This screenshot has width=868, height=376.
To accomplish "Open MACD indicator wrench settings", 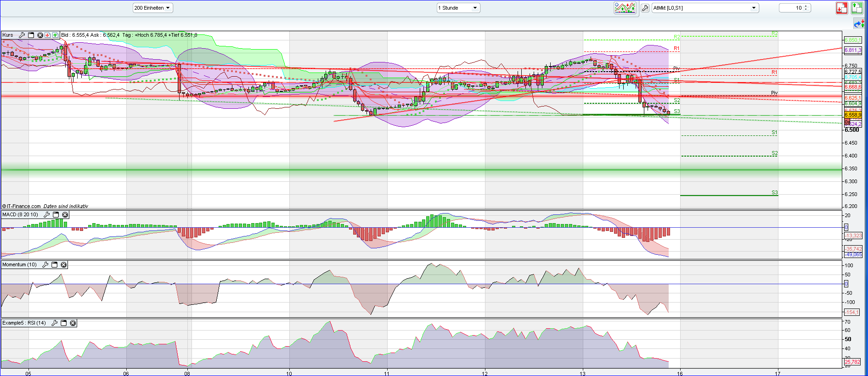I will pyautogui.click(x=46, y=214).
